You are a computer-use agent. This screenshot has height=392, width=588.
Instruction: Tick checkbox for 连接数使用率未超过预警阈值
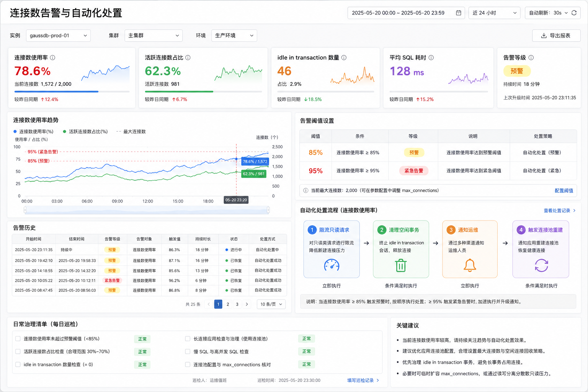(x=18, y=339)
